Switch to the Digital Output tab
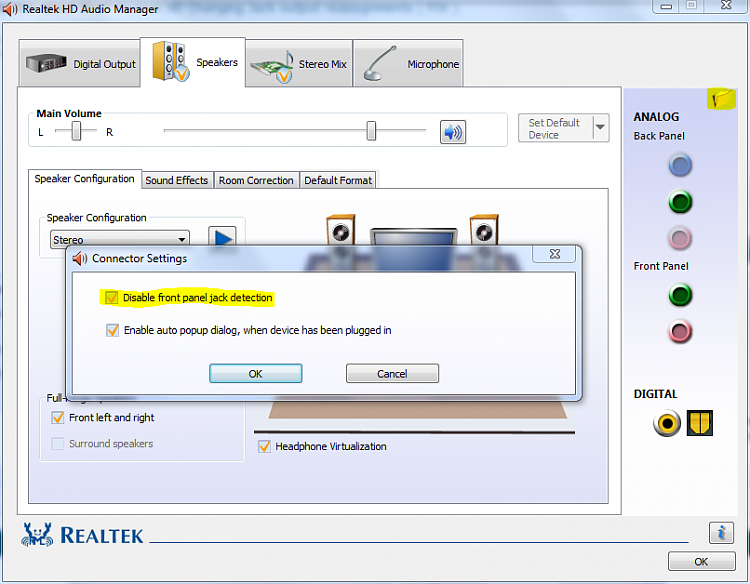This screenshot has height=584, width=750. 80,64
